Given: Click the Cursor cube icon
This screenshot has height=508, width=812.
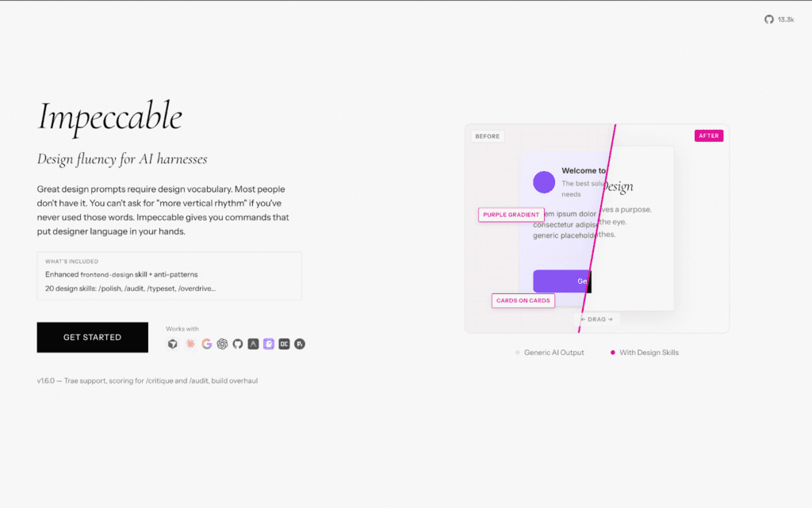Looking at the screenshot, I should tap(172, 344).
